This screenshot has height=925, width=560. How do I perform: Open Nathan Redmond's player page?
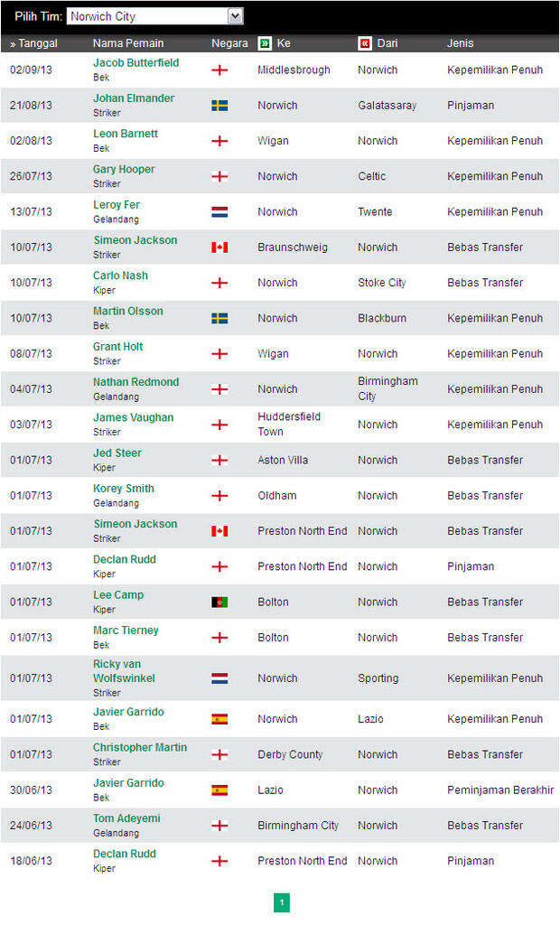point(135,382)
